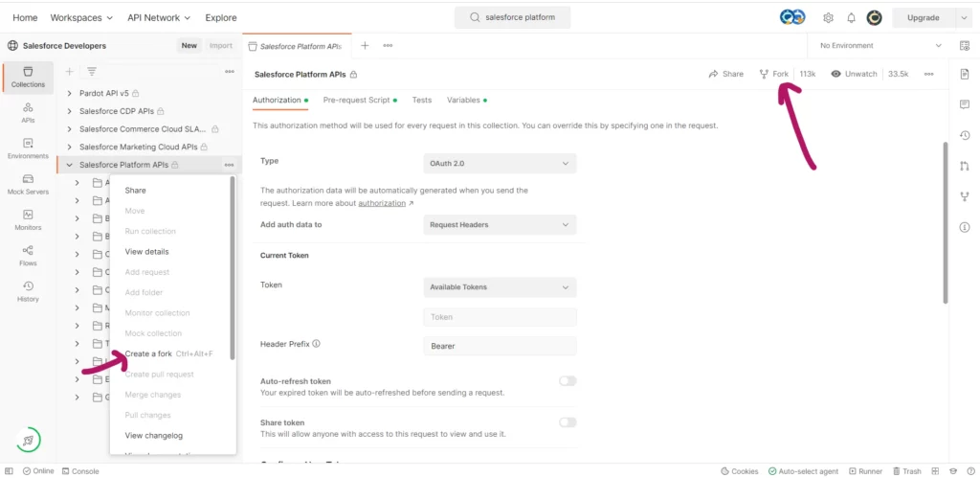Viewport: 980px width, 478px height.
Task: Click the bootcamp rocket icon
Action: (x=28, y=441)
